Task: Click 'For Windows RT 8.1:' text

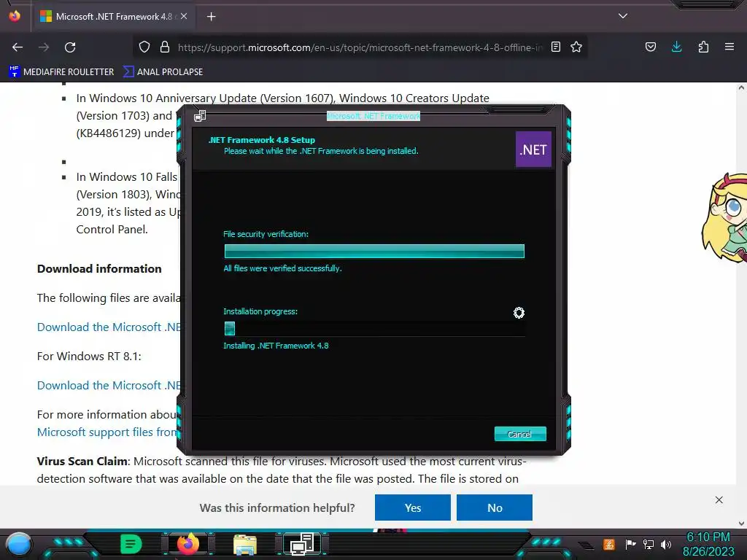Action: 89,356
